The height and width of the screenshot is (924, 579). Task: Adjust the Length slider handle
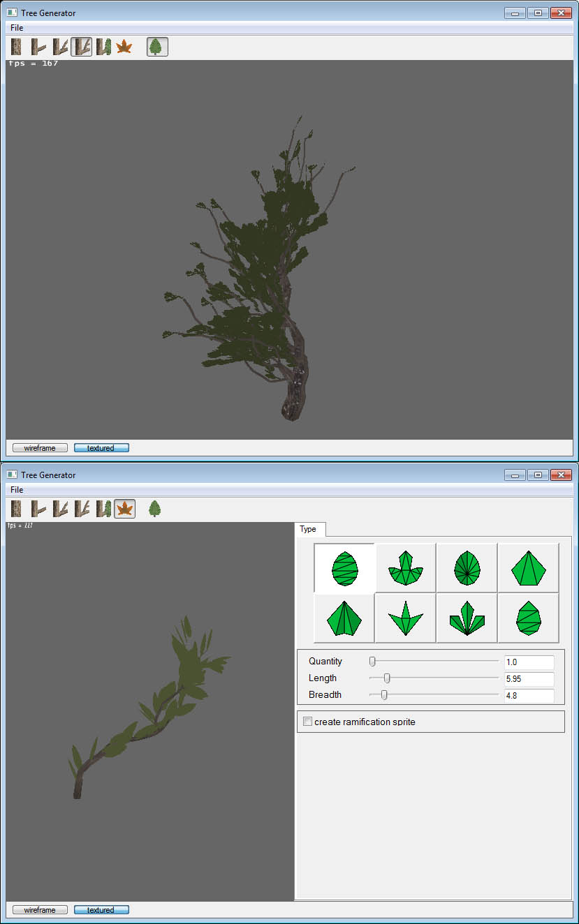[x=387, y=678]
